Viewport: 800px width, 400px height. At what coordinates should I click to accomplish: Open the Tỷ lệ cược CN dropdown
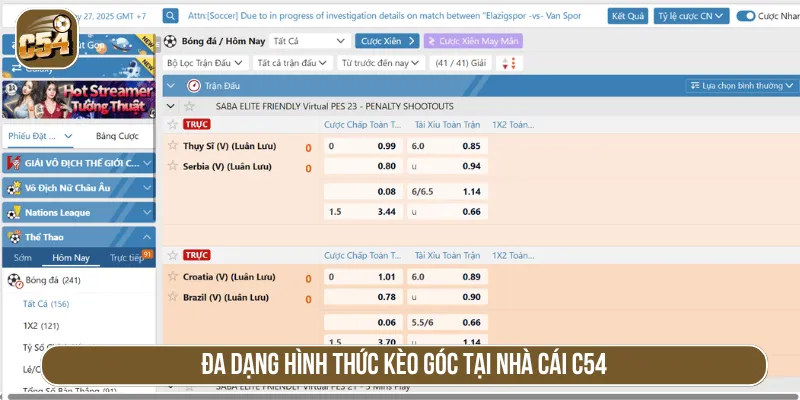pos(691,16)
